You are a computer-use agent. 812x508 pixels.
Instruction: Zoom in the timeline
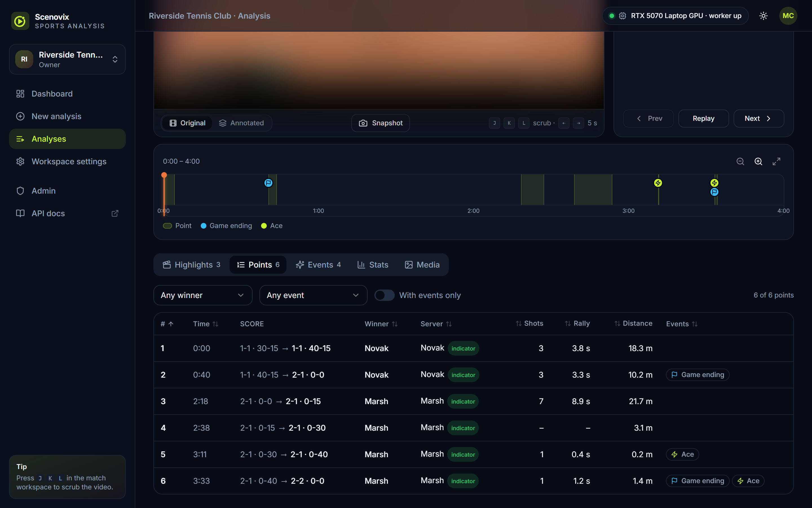pyautogui.click(x=758, y=162)
